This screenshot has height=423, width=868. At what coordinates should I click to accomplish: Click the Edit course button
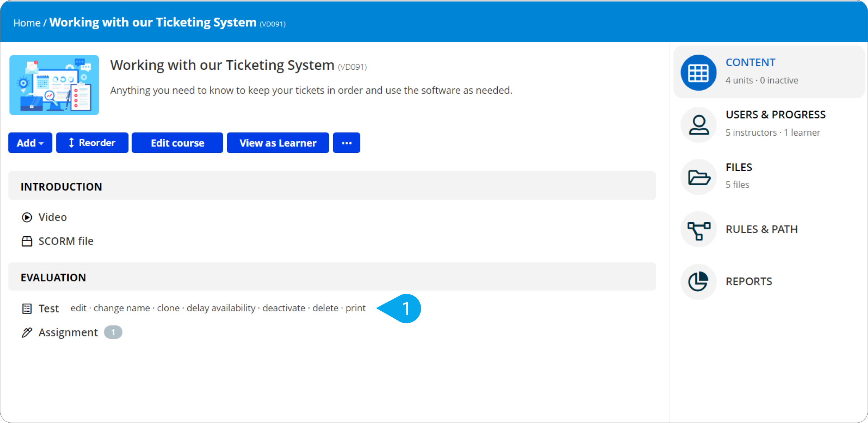(177, 143)
